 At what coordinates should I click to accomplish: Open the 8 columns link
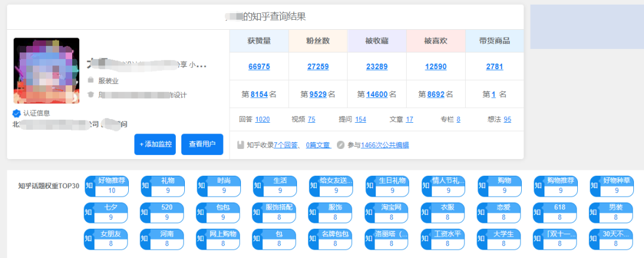(x=459, y=119)
